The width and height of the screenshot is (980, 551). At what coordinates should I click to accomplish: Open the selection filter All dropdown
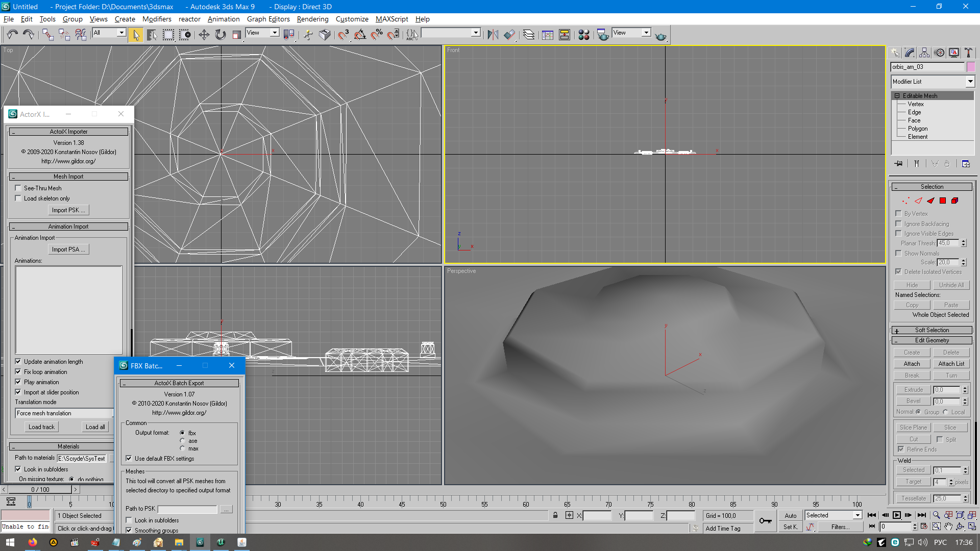(x=121, y=33)
